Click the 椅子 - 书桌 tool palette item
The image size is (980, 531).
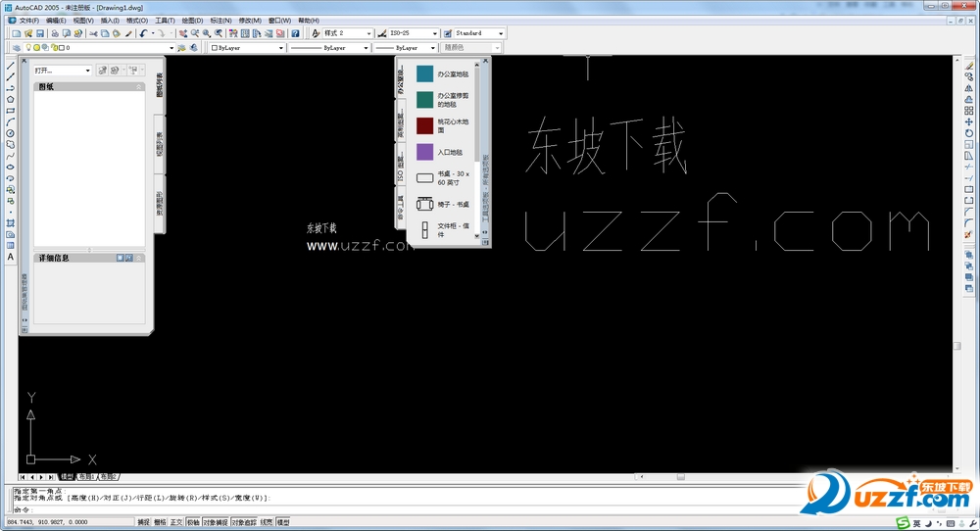(443, 204)
